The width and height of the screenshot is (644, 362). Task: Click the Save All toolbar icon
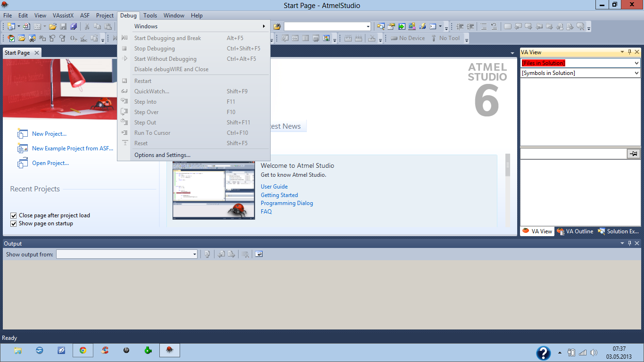74,26
